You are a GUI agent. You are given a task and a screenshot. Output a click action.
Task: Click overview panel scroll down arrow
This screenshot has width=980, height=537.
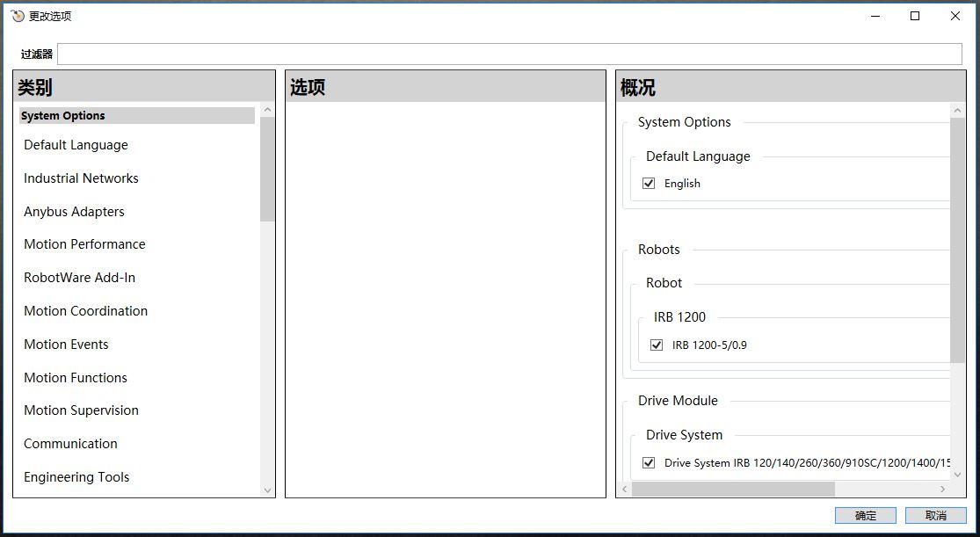(x=957, y=475)
